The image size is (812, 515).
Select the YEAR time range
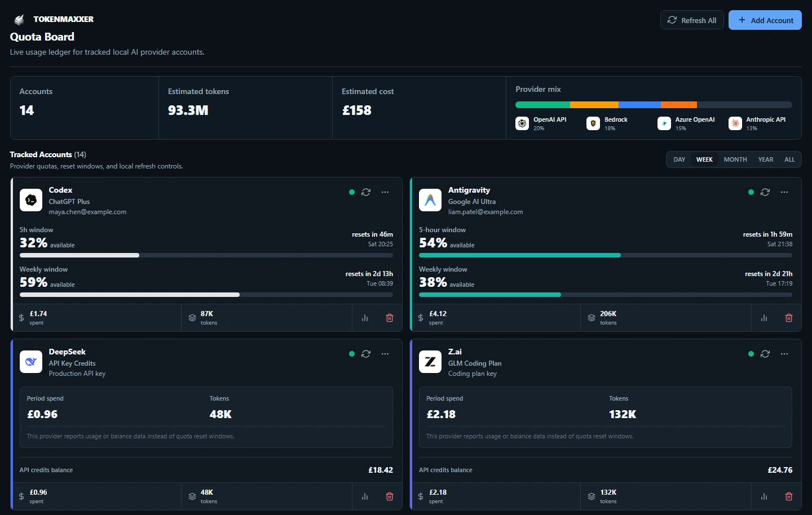(x=766, y=159)
